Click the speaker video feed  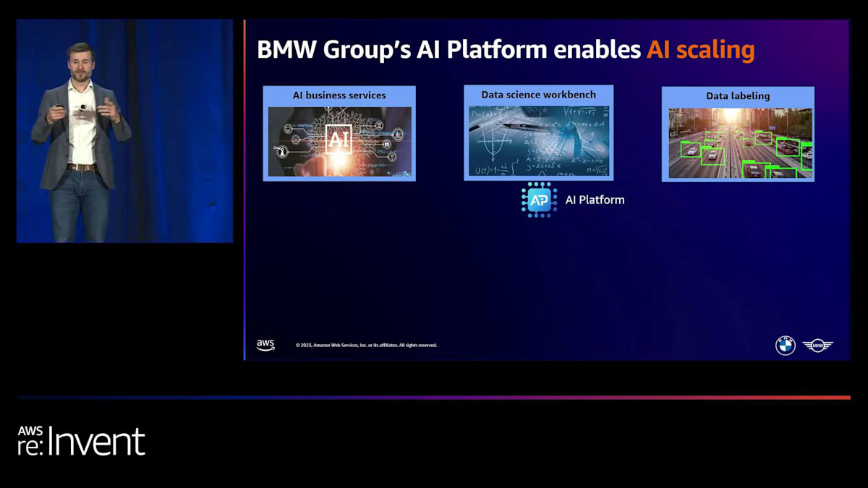pyautogui.click(x=124, y=131)
